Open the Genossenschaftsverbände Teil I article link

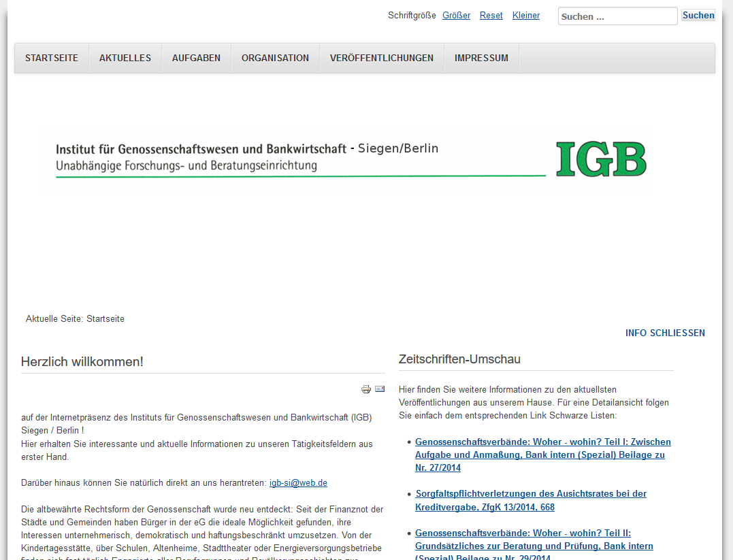(x=542, y=455)
